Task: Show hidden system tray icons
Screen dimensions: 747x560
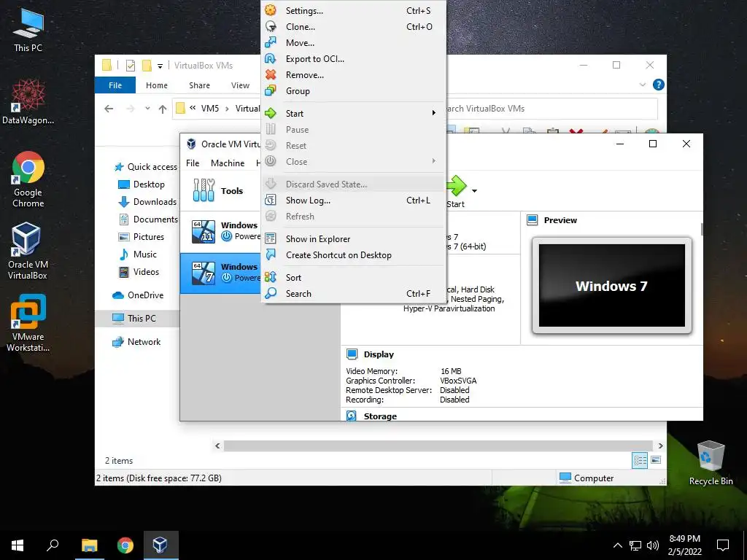Action: click(x=617, y=545)
